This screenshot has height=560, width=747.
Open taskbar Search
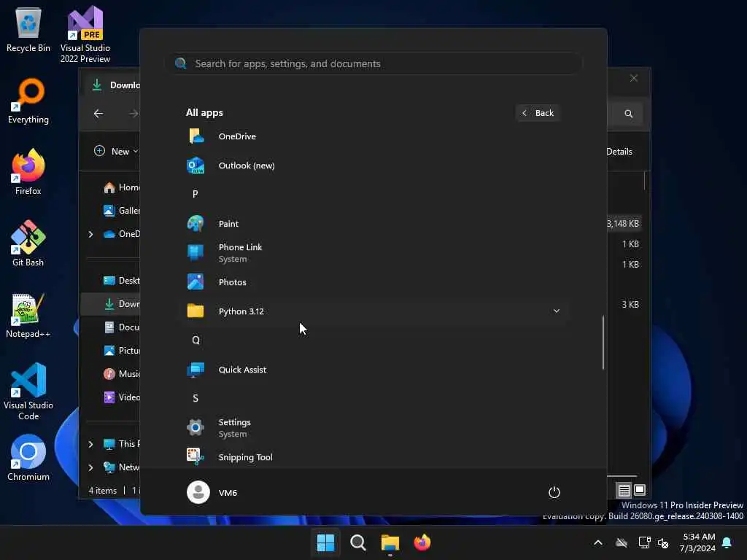357,542
